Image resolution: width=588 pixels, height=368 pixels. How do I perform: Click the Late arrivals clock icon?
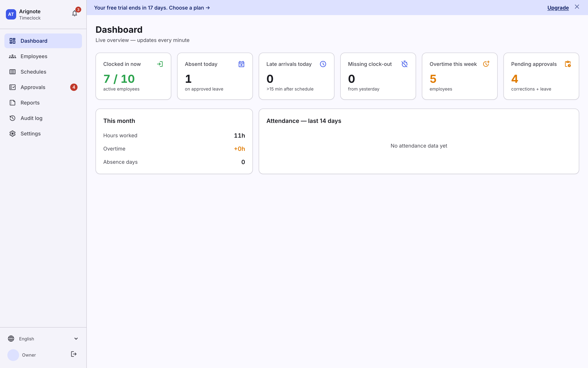point(323,64)
